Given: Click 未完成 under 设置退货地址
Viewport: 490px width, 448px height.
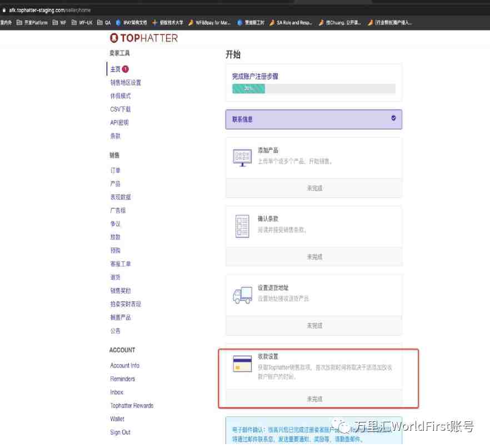Looking at the screenshot, I should tap(314, 326).
